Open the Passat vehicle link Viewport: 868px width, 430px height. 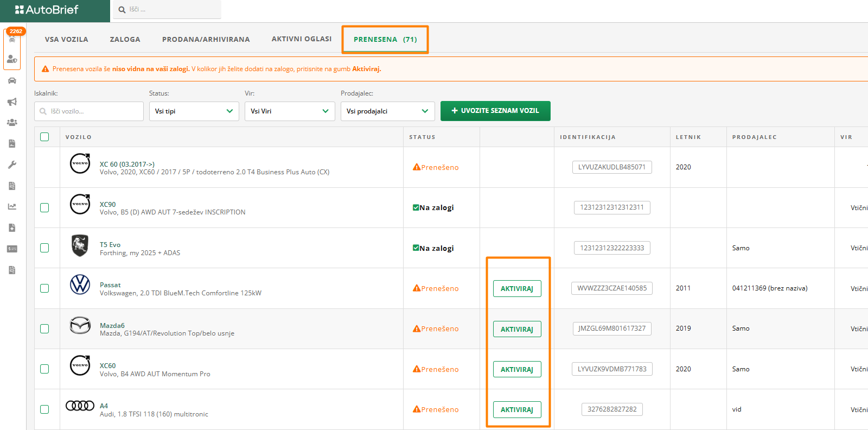coord(110,285)
